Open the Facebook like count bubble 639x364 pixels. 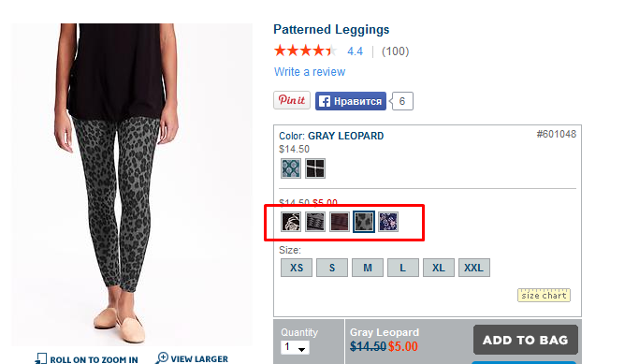401,101
